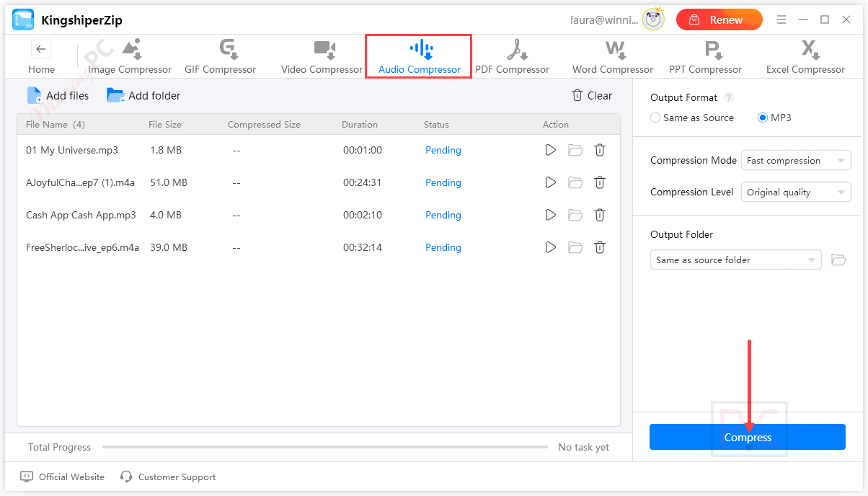The image size is (868, 496).
Task: Click the File Size column header
Action: click(x=165, y=124)
